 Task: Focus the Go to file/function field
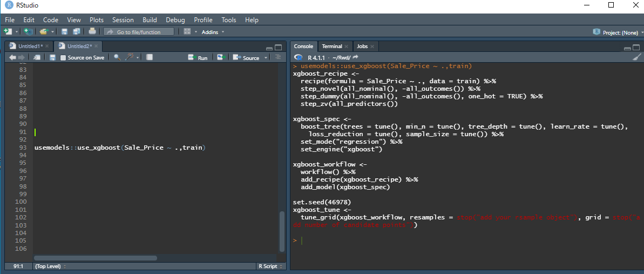click(x=138, y=32)
